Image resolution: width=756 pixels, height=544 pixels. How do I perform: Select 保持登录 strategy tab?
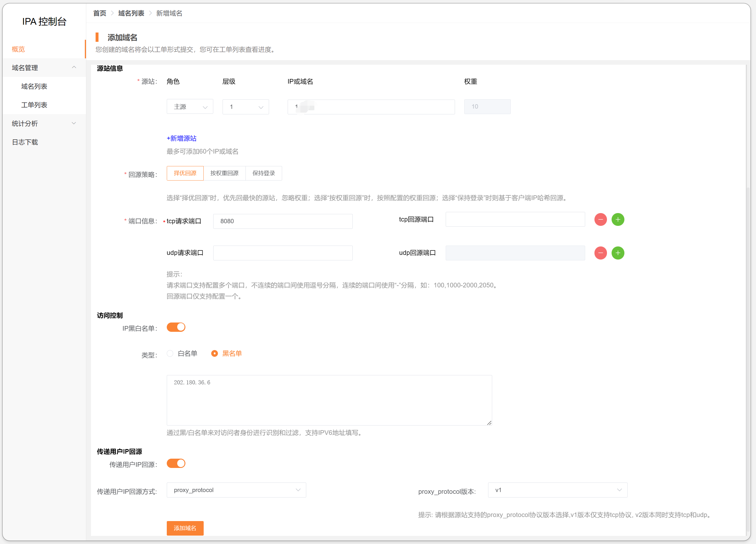click(263, 173)
